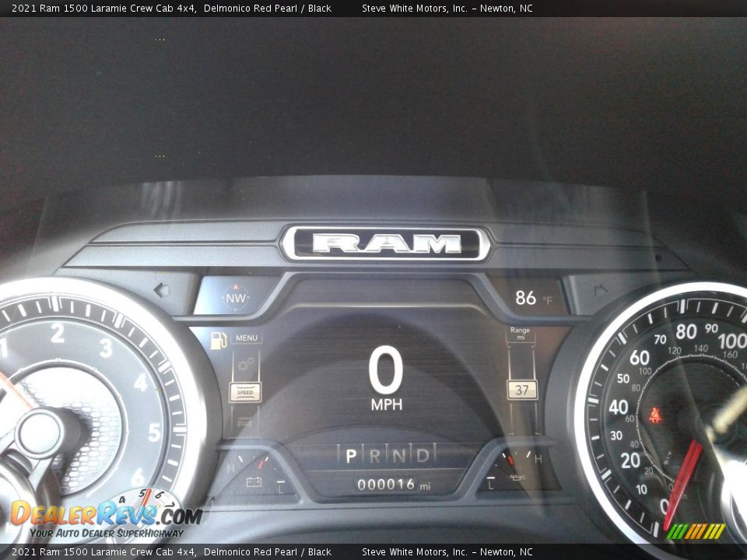Click the 80 on the speedometer
This screenshot has width=747, height=560.
coord(686,331)
